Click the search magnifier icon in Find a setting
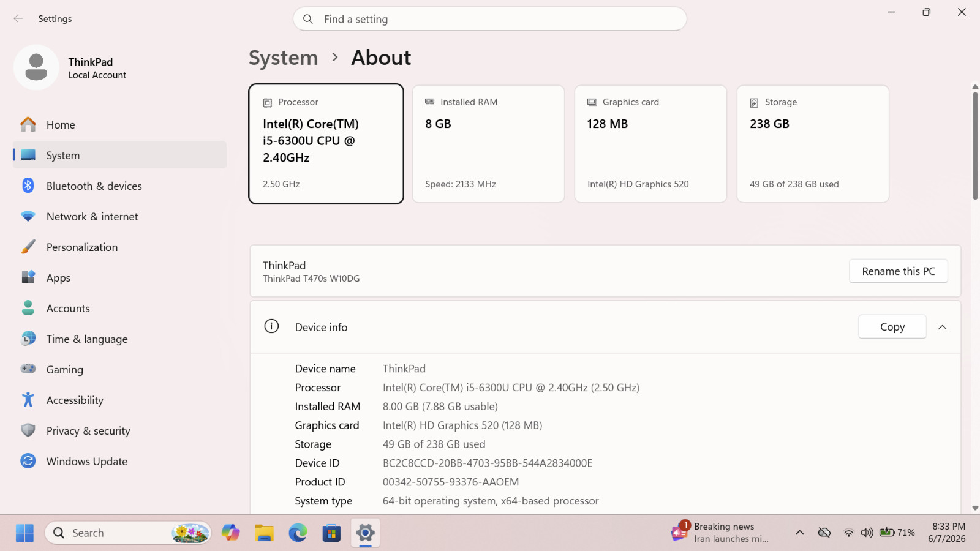Image resolution: width=980 pixels, height=551 pixels. [x=308, y=19]
